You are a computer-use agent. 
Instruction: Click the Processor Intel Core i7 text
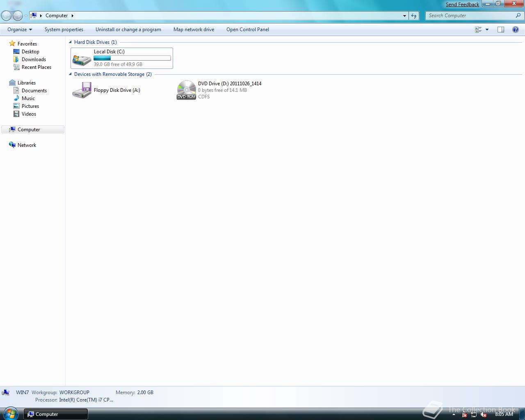tap(86, 400)
